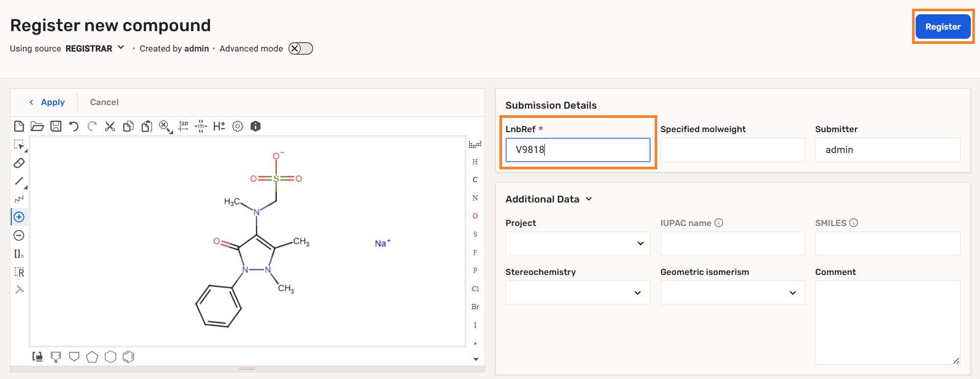Image resolution: width=980 pixels, height=379 pixels.
Task: Add a benzene ring template
Action: tap(129, 357)
